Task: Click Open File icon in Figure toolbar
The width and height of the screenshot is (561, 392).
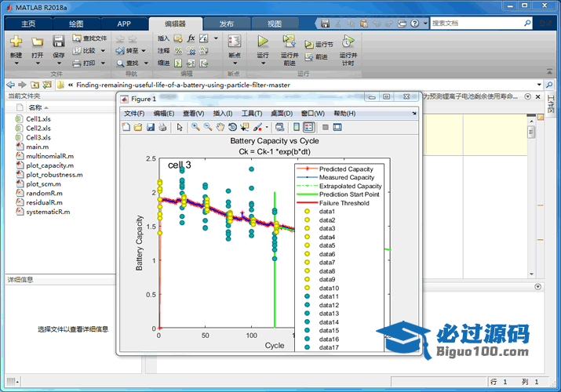Action: (x=138, y=127)
